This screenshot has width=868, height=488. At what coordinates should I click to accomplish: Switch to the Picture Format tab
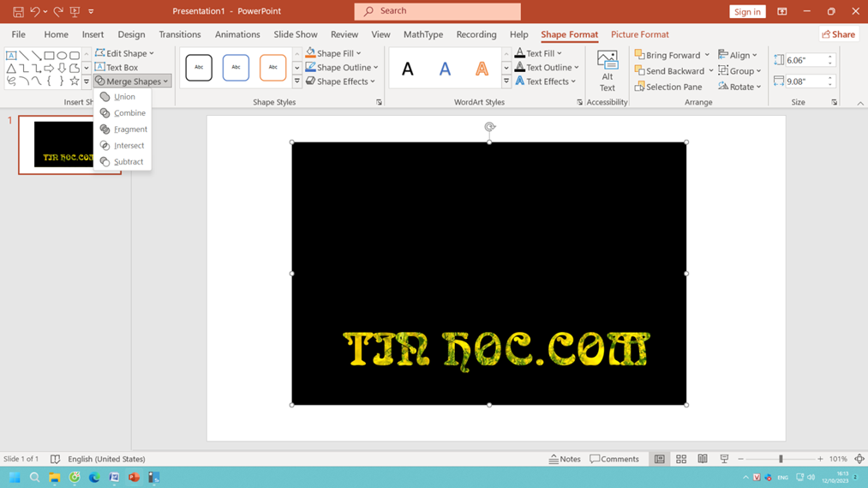(x=639, y=34)
